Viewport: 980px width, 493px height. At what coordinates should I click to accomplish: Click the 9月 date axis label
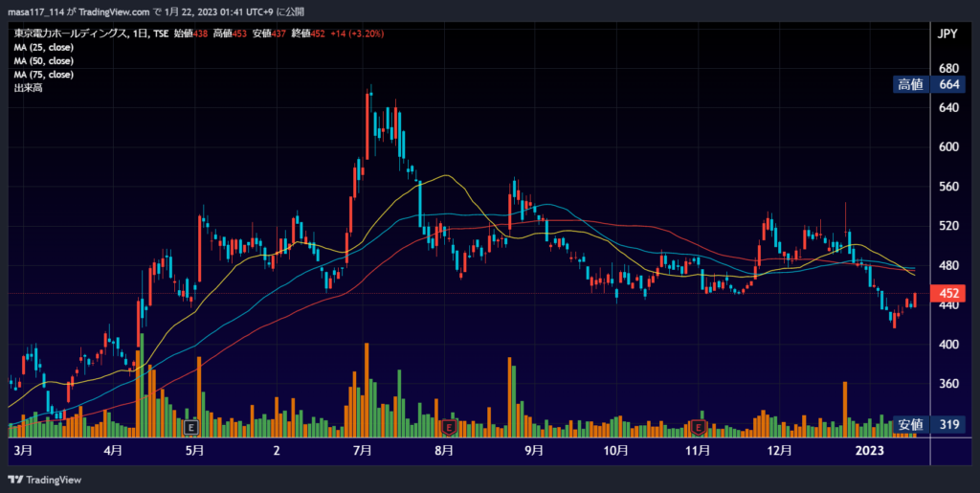(x=533, y=451)
